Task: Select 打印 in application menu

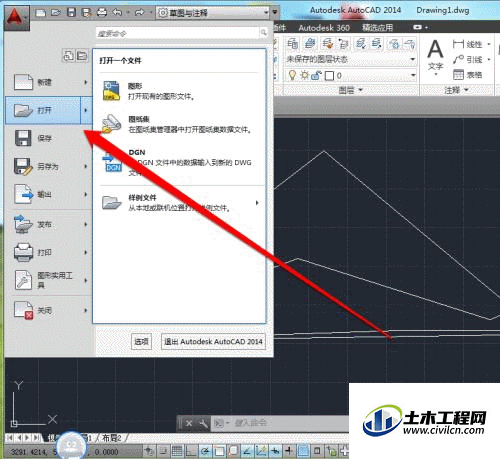Action: click(47, 252)
